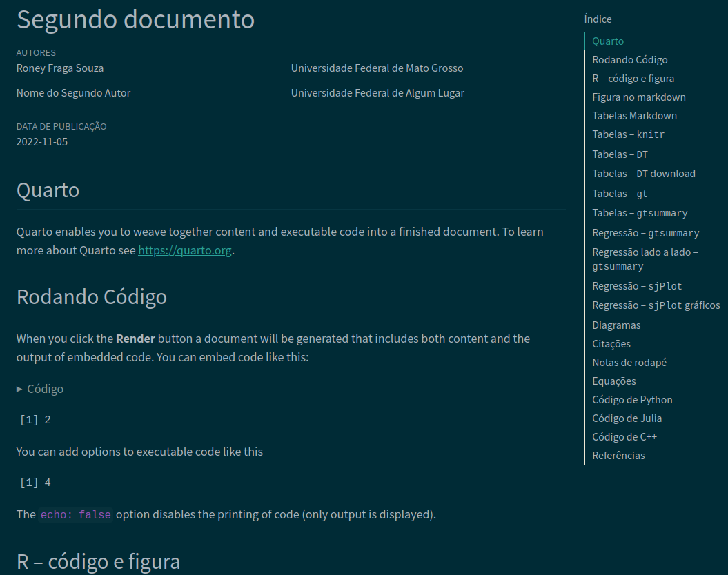Click the 'Segundo documento' page title

[135, 19]
